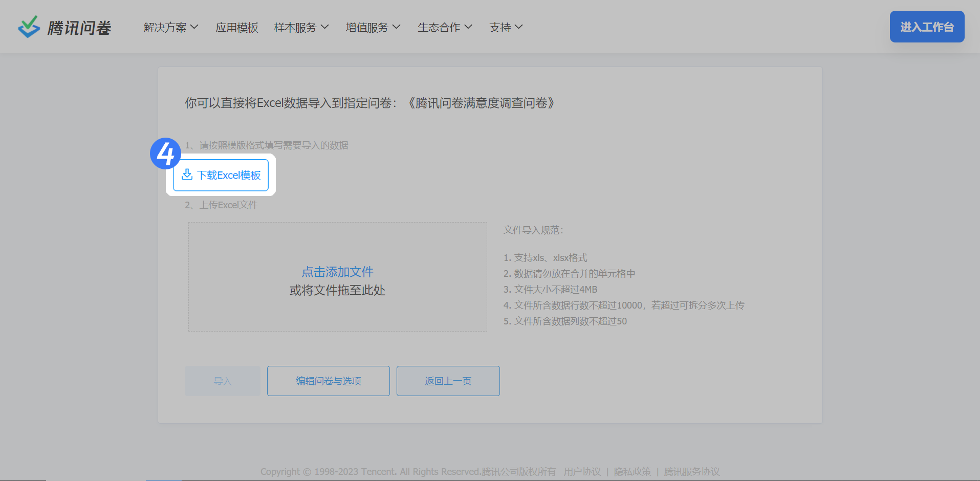
Task: Expand the 解决方案 dropdown chevron
Action: pos(194,27)
